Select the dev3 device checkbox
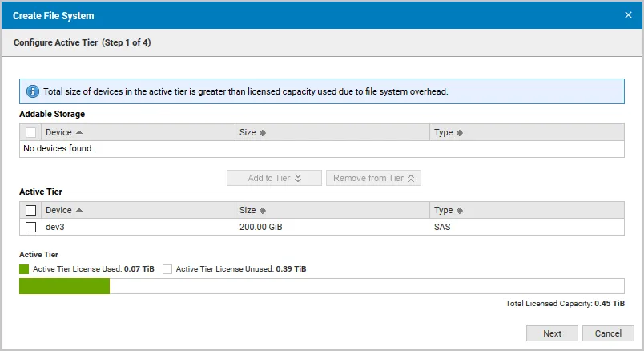644x351 pixels. (31, 227)
